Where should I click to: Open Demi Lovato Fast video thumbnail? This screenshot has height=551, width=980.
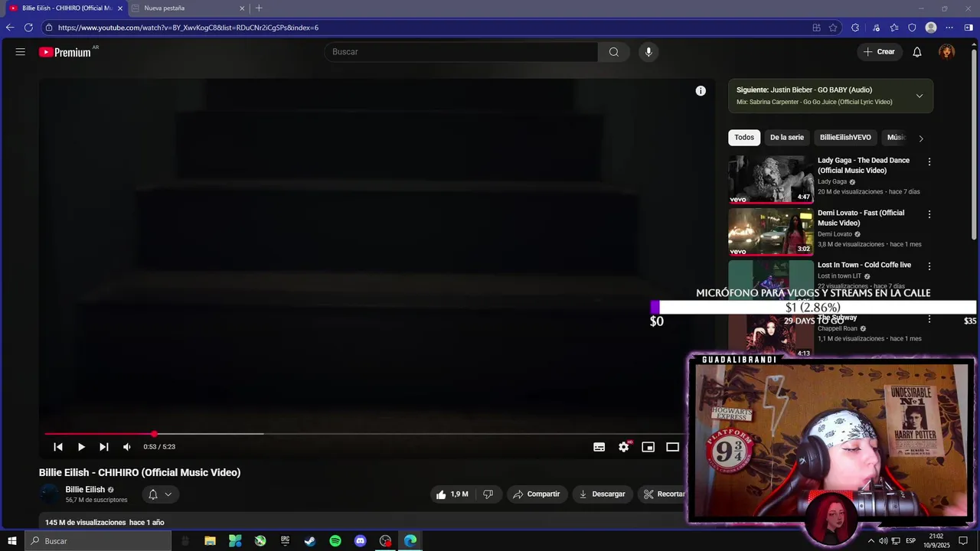770,232
